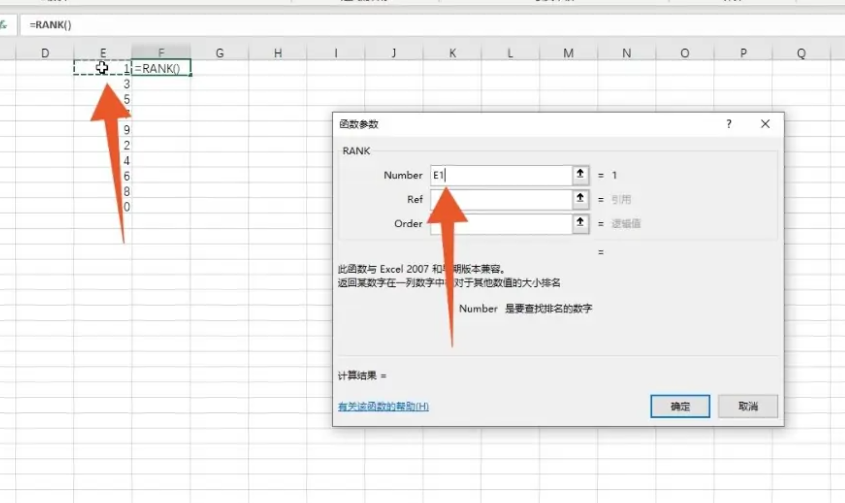The height and width of the screenshot is (503, 845).
Task: Click the question mark help icon in dialog
Action: [729, 124]
